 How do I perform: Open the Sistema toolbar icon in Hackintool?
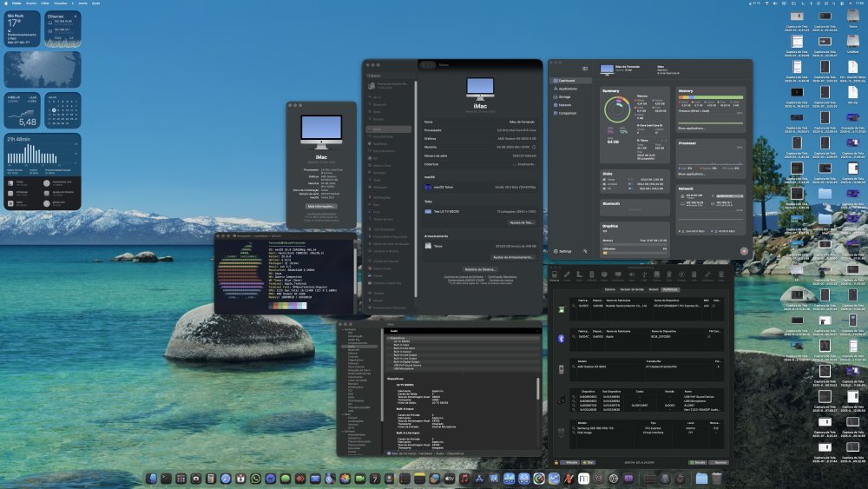[554, 274]
